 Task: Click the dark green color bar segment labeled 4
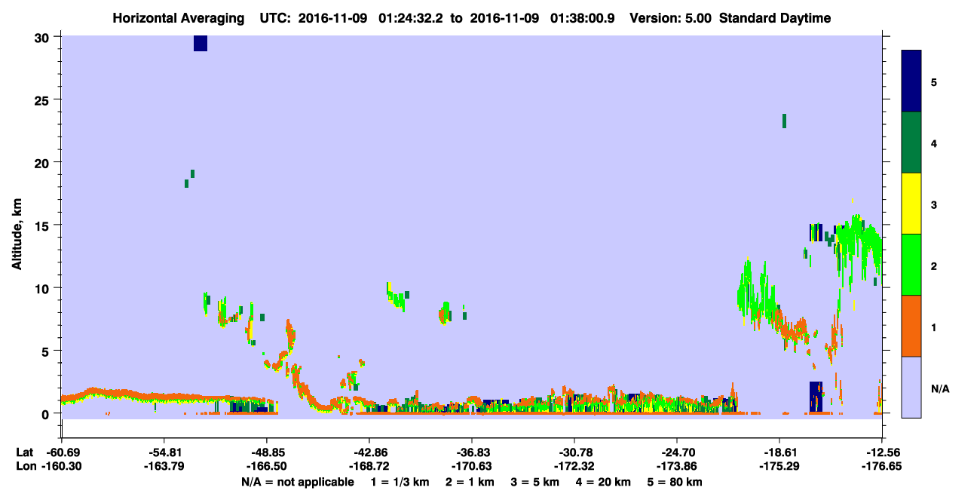coord(911,143)
